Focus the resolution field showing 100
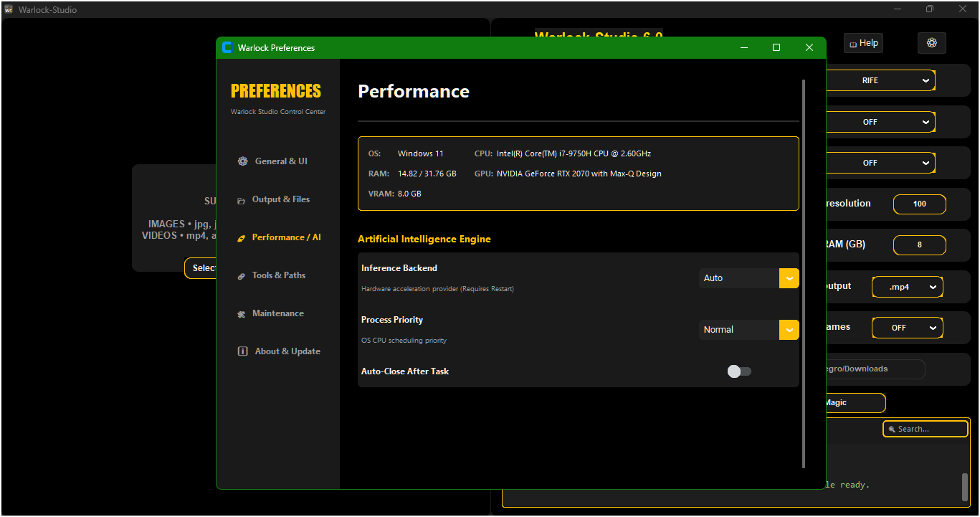Screen dimensions: 980x517 920,204
